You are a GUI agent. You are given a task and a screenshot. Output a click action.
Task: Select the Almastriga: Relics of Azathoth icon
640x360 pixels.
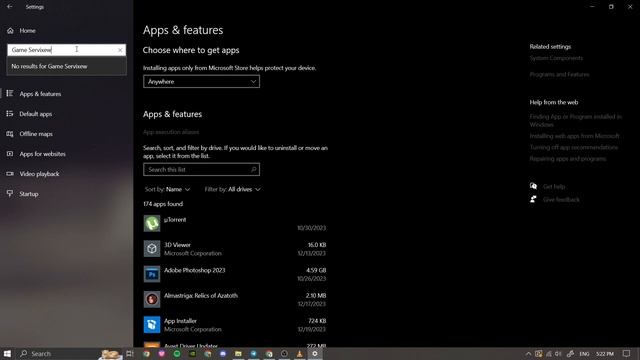coord(152,300)
